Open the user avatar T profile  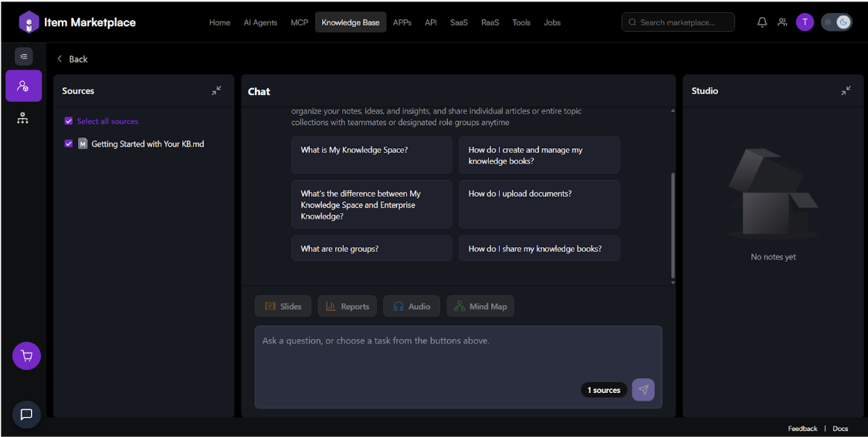tap(805, 22)
